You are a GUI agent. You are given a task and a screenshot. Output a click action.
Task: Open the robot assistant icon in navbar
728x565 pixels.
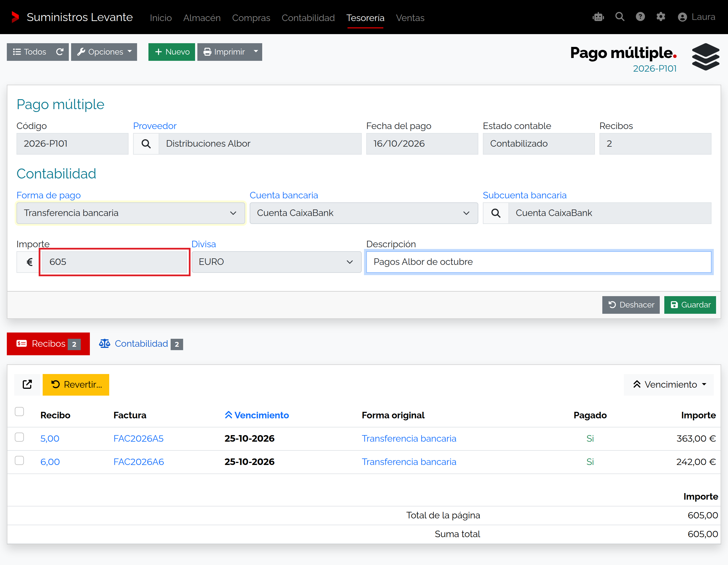tap(598, 17)
